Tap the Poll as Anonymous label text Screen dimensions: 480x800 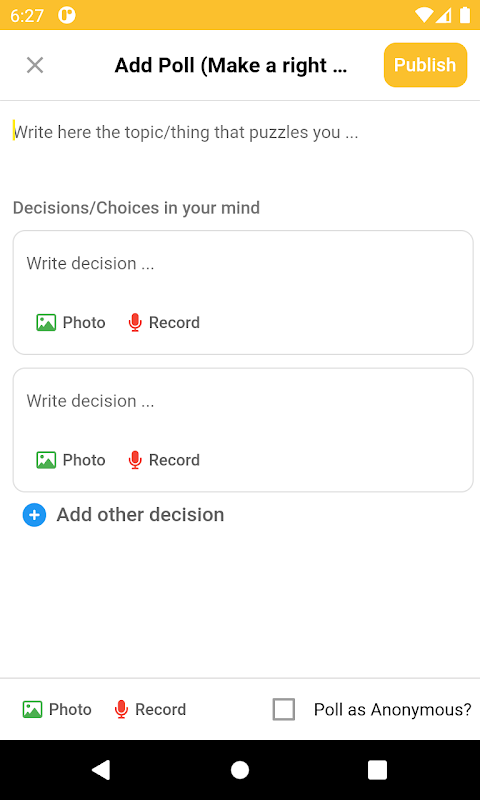(x=392, y=710)
